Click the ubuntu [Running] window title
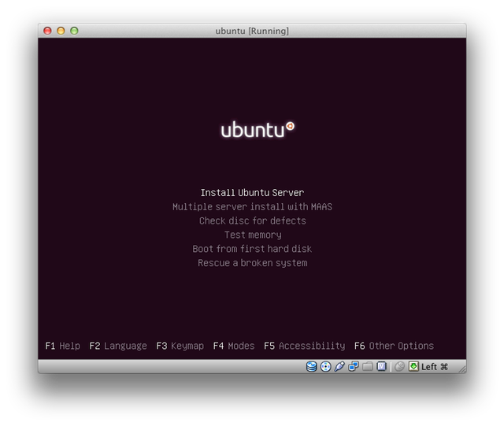The image size is (504, 426). click(252, 31)
